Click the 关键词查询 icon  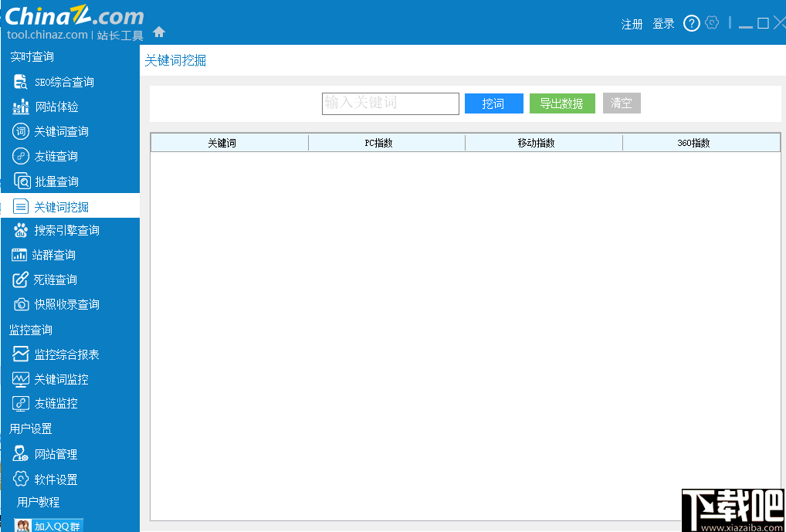pyautogui.click(x=21, y=131)
